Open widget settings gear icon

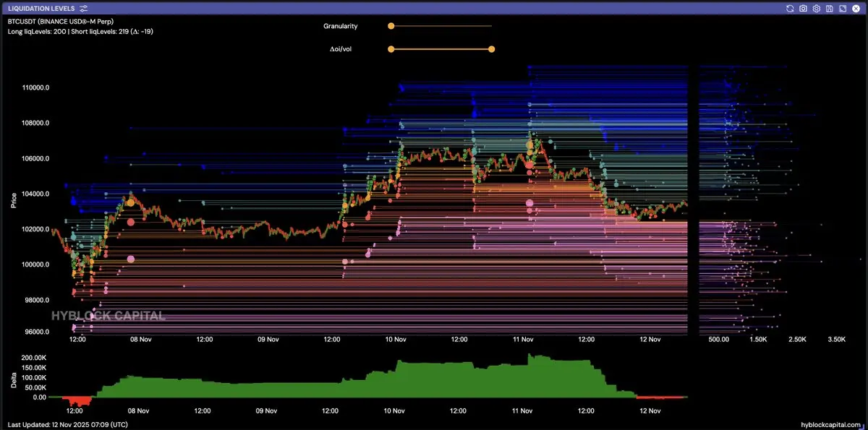click(816, 9)
